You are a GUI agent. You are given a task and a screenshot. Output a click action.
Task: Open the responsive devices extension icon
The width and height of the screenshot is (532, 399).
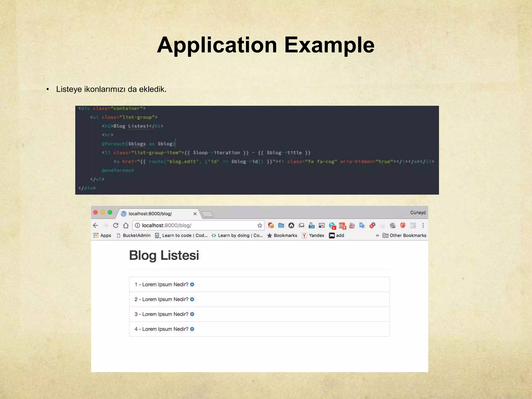coord(301,225)
